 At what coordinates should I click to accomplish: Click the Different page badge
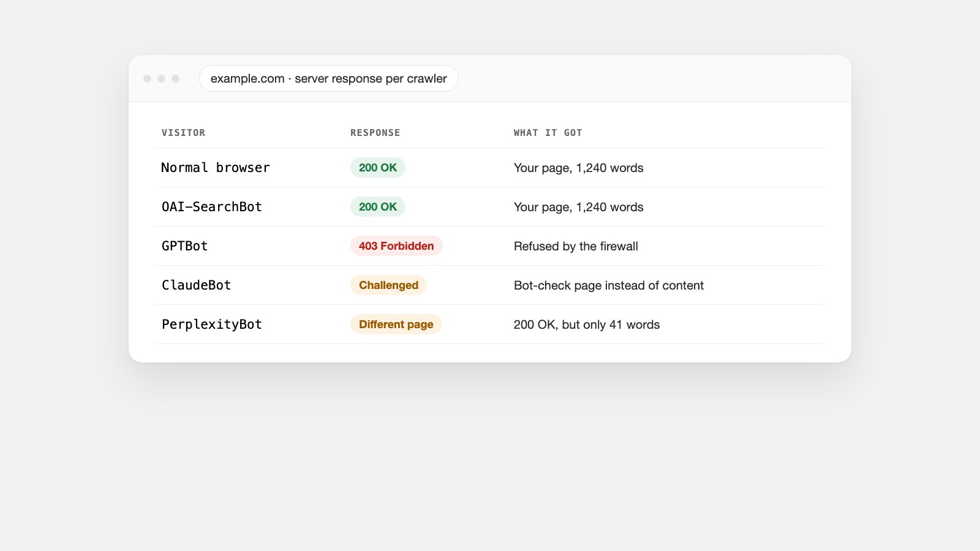[x=396, y=324]
